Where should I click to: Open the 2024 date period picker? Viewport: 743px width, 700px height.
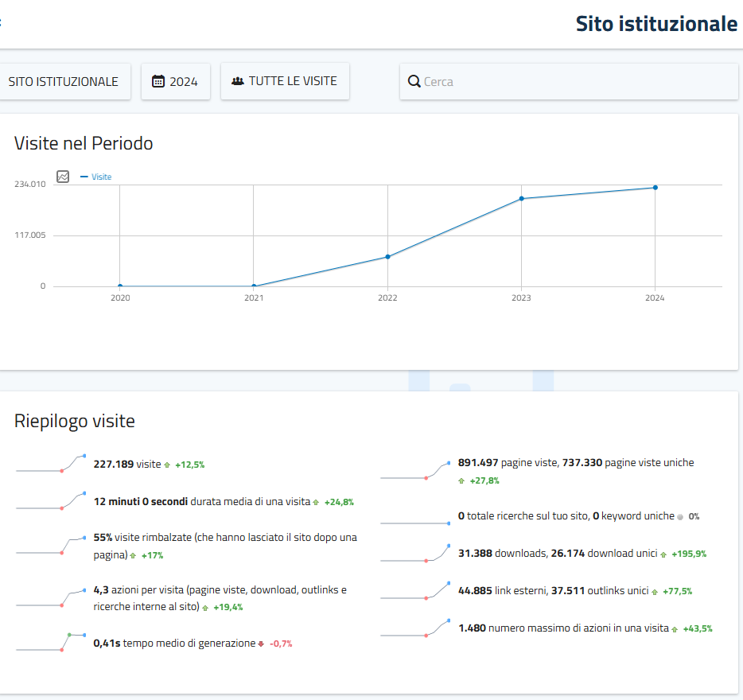176,81
